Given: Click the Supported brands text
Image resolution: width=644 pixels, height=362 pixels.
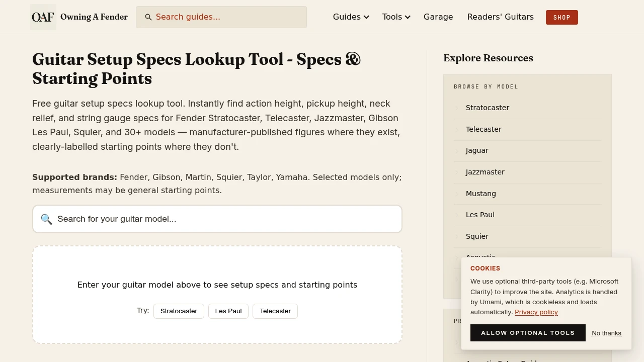Looking at the screenshot, I should coord(74,177).
